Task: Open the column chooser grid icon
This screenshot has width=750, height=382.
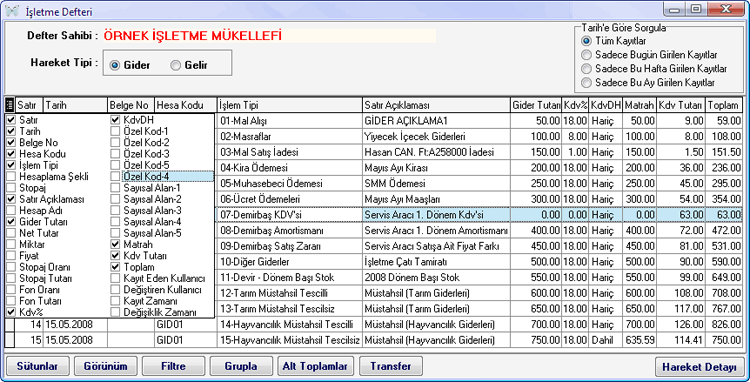Action: coord(10,105)
